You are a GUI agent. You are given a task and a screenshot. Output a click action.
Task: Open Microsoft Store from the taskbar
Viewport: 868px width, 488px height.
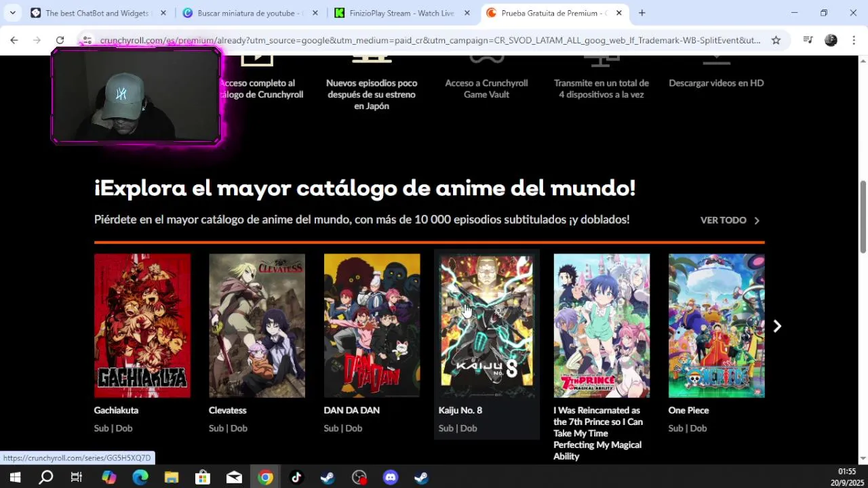pos(202,478)
